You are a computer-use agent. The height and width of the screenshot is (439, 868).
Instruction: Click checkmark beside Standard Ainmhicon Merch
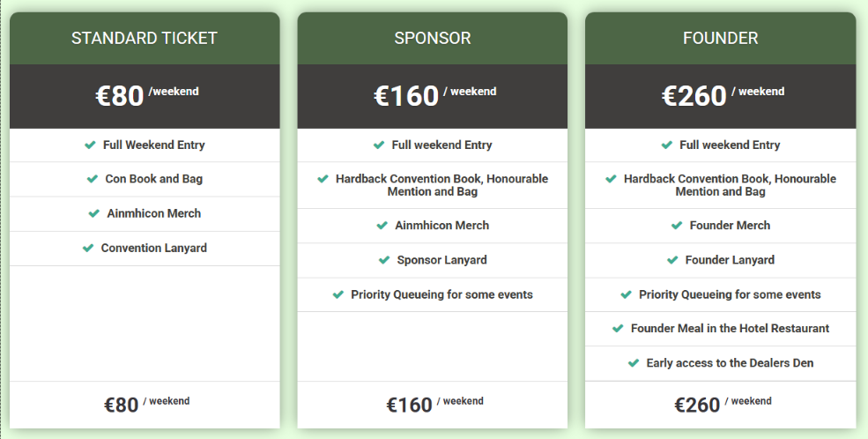coord(94,213)
